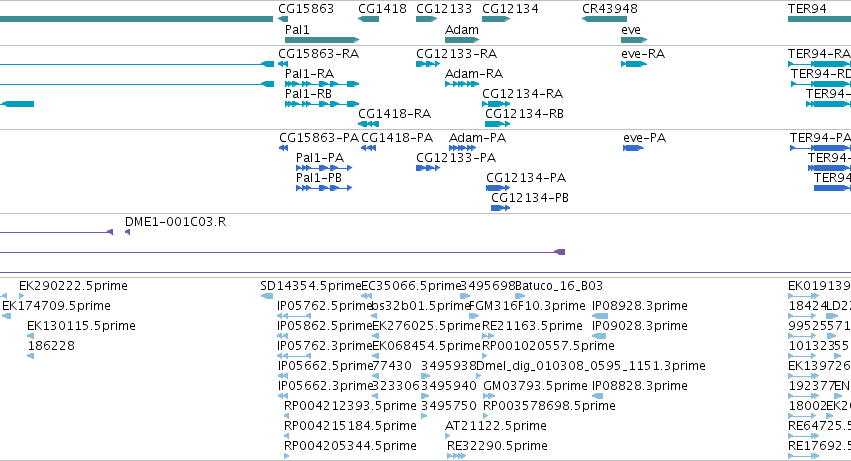The image size is (851, 461).
Task: Select the IP08928.3prime EST
Action: (600, 316)
